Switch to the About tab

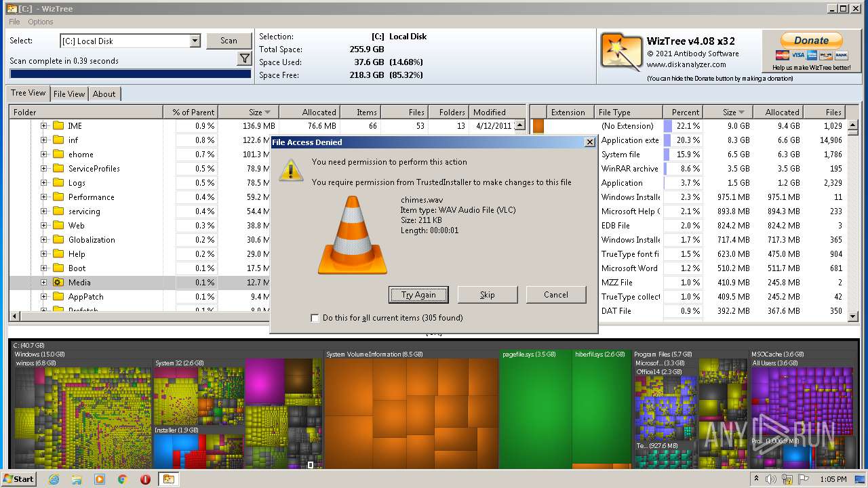point(104,94)
